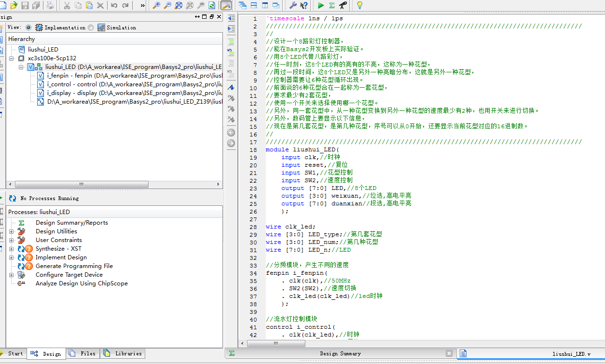Click the light bulb tips icon
This screenshot has width=605, height=364.
tap(359, 5)
